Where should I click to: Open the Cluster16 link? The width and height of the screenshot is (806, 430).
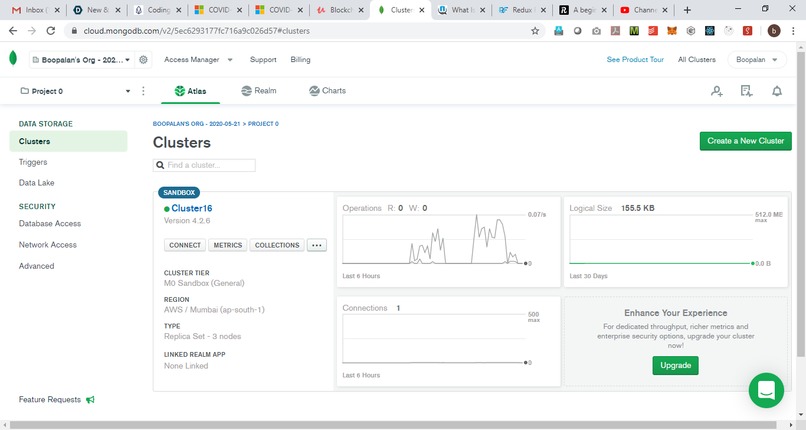tap(192, 208)
